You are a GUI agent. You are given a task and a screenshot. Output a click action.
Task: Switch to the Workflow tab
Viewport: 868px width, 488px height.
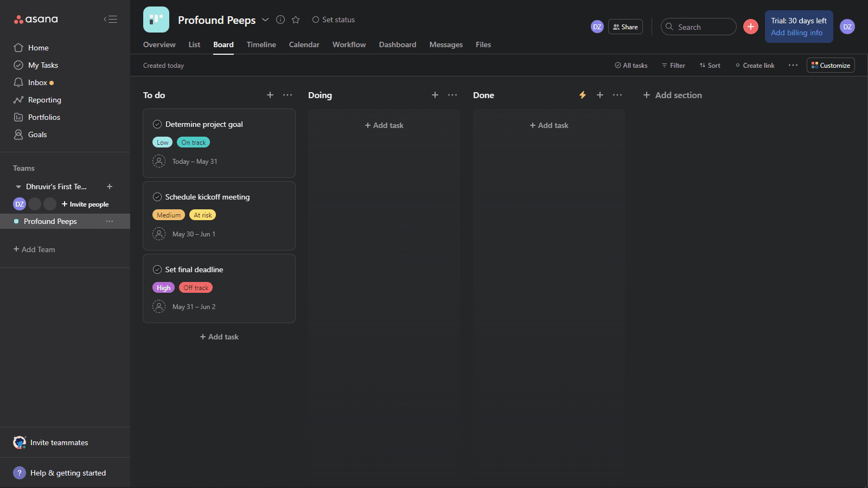tap(349, 44)
